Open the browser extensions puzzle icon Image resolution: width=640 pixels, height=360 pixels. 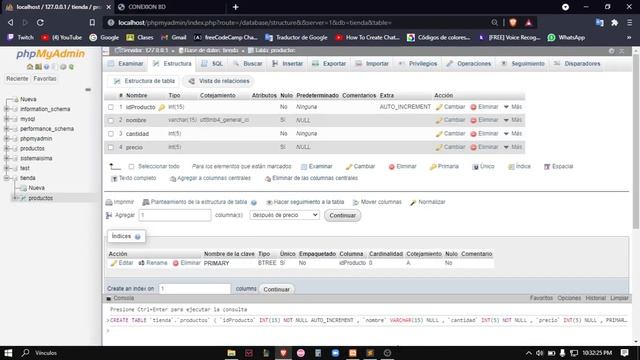click(x=614, y=22)
